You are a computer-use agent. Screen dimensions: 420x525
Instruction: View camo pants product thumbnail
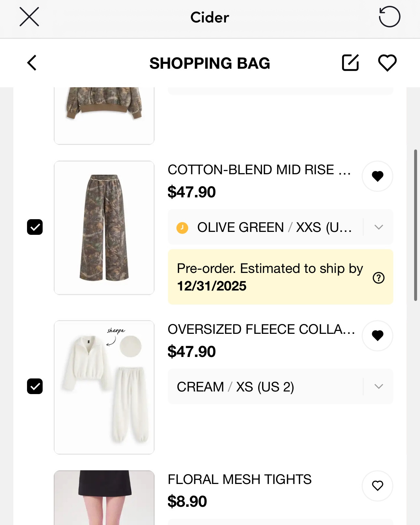pyautogui.click(x=104, y=228)
